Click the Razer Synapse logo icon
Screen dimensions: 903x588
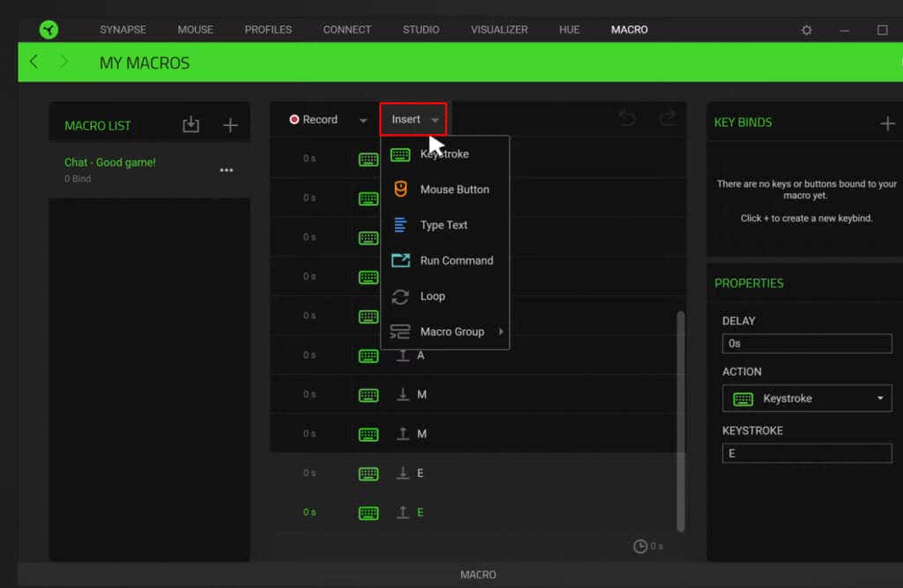(x=49, y=29)
